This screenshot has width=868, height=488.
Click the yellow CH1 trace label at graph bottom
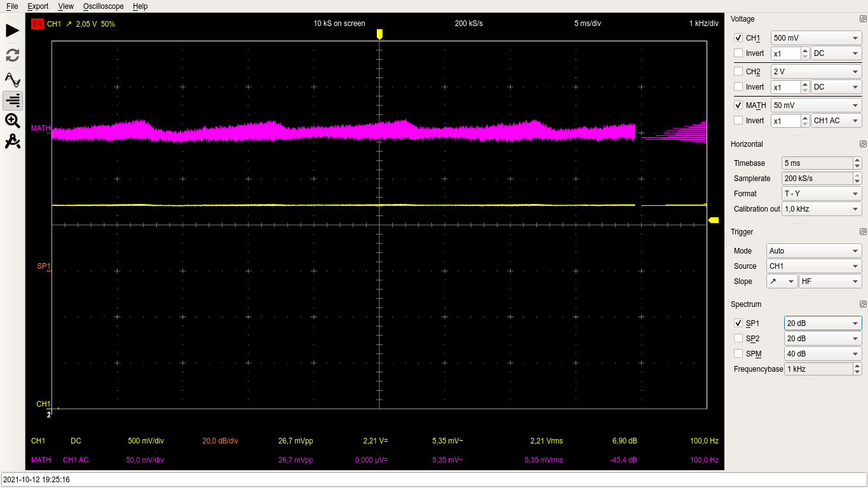point(43,404)
